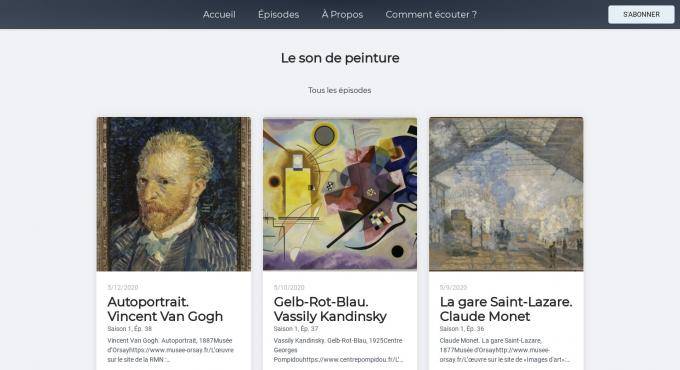Open the Van Gogh self-portrait thumbnail

[x=173, y=194]
